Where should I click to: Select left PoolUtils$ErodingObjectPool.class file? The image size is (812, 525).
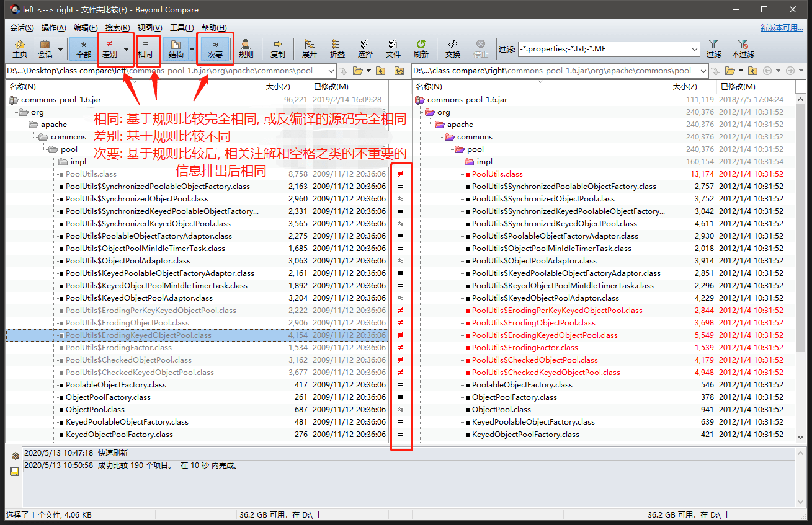click(127, 323)
